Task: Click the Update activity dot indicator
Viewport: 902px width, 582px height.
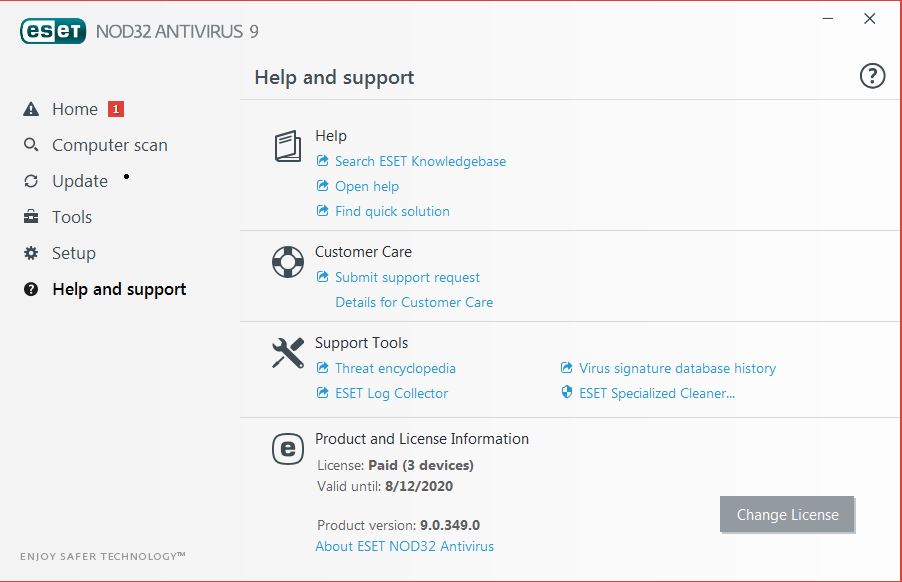Action: coord(127,177)
